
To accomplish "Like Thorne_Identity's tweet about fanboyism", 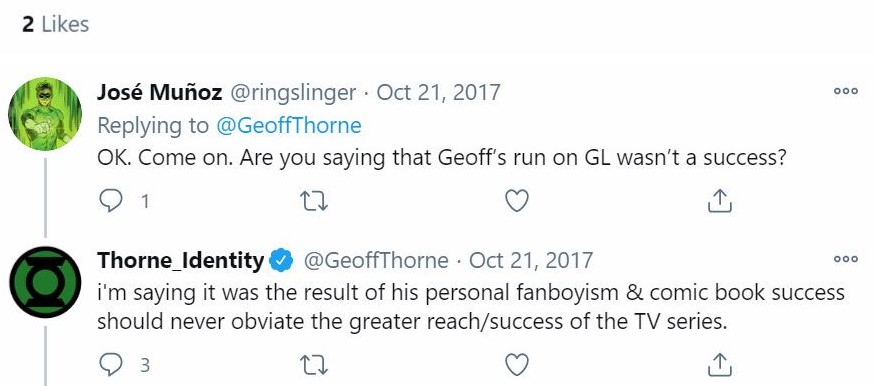I will [517, 365].
